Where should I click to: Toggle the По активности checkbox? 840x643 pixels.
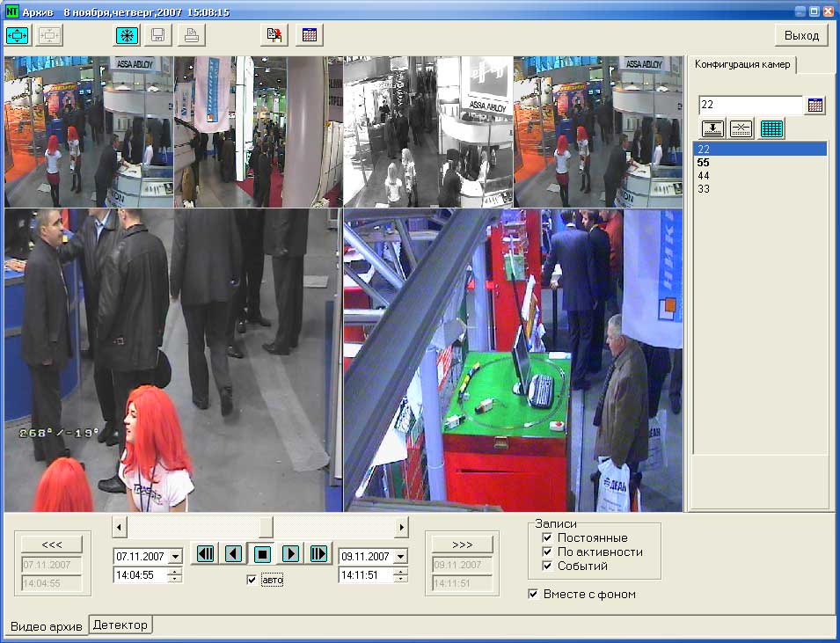[x=547, y=552]
